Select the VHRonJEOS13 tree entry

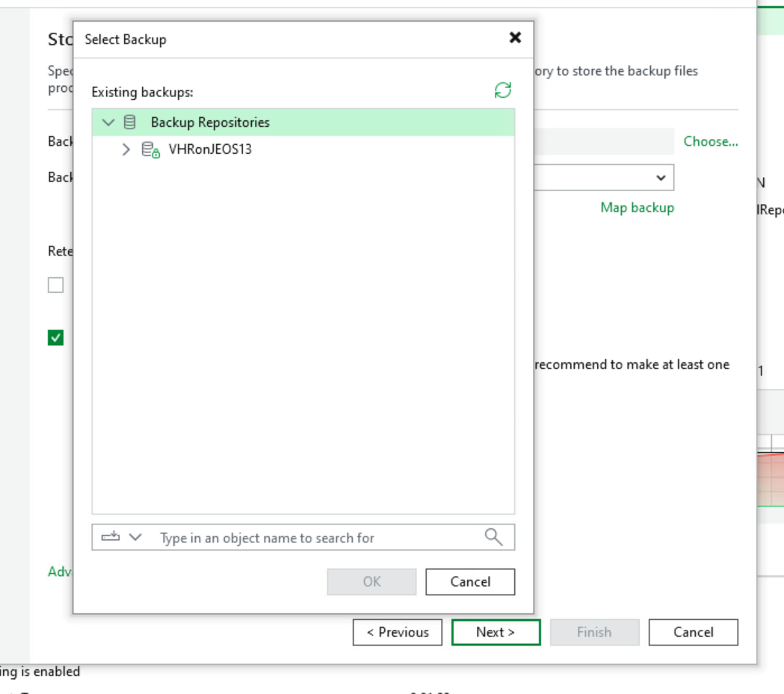[x=210, y=149]
